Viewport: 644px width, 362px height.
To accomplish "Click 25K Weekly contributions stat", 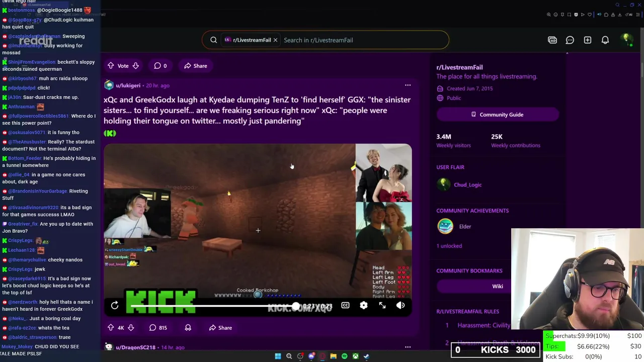I will pos(516,141).
